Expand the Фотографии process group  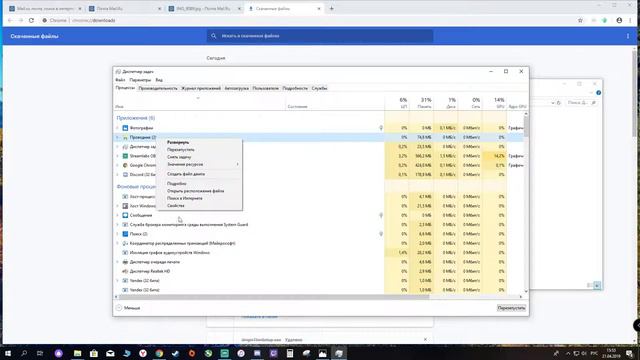[118, 128]
